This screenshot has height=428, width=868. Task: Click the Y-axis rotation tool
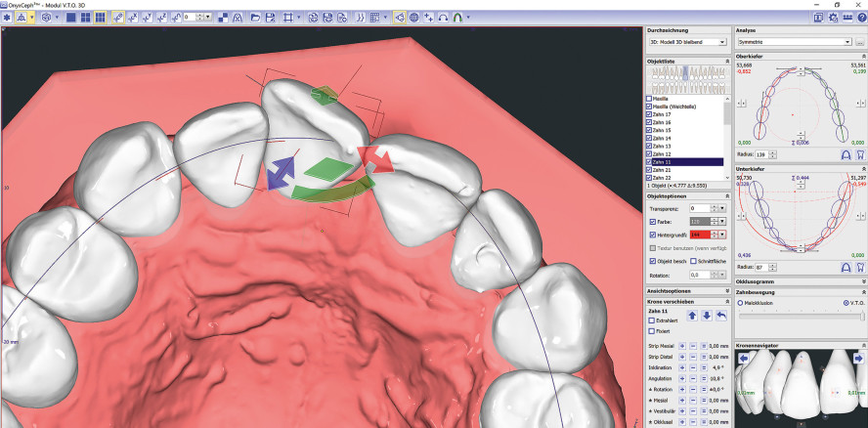[x=148, y=18]
